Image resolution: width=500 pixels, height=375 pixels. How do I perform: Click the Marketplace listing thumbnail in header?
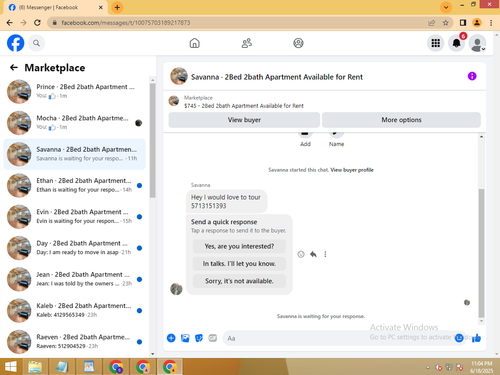174,101
